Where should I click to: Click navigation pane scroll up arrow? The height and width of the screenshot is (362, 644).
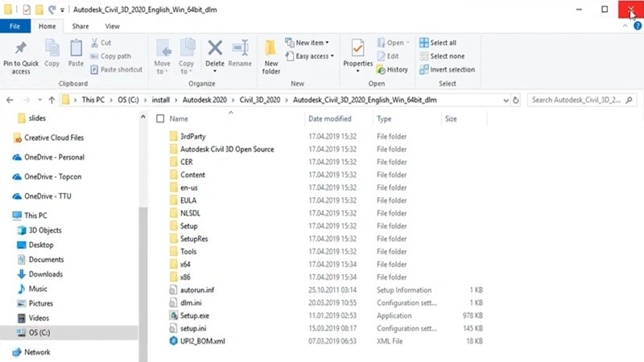coord(143,117)
